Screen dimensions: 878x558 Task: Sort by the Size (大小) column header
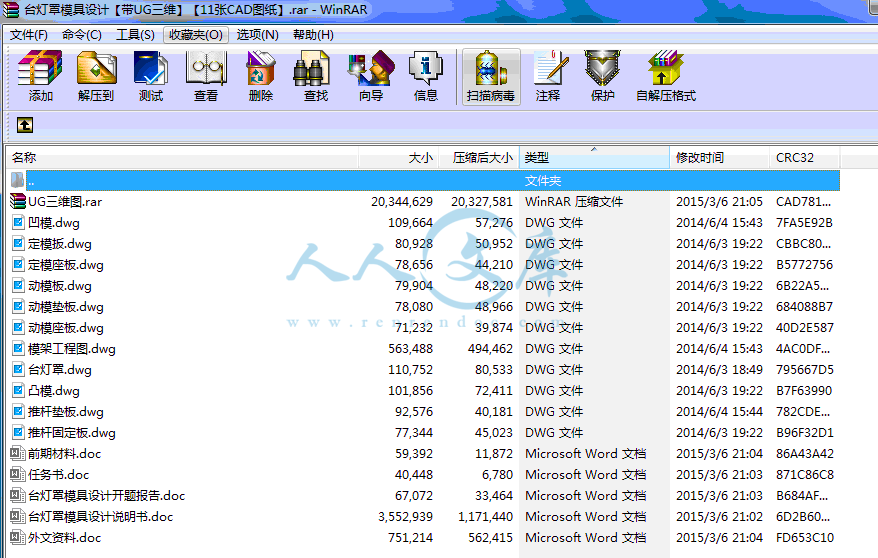coord(398,158)
